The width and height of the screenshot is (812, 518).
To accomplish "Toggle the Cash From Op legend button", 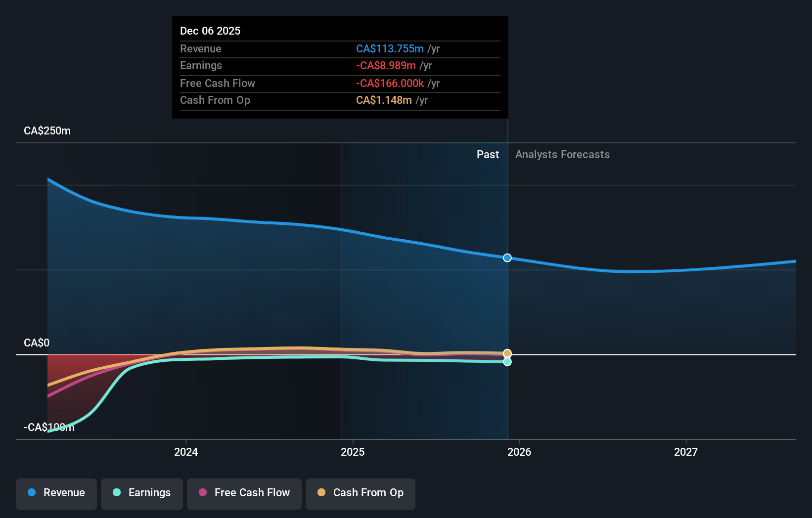I will [x=361, y=493].
